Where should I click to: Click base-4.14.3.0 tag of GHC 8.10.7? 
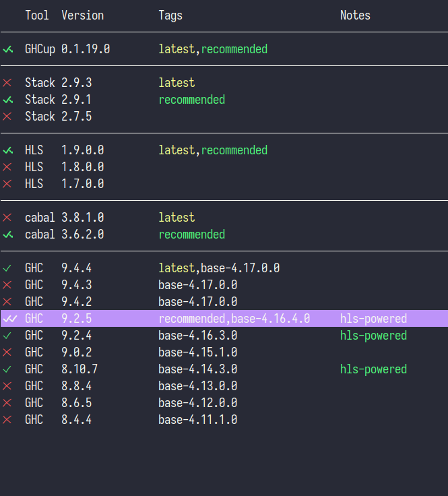[x=197, y=369]
